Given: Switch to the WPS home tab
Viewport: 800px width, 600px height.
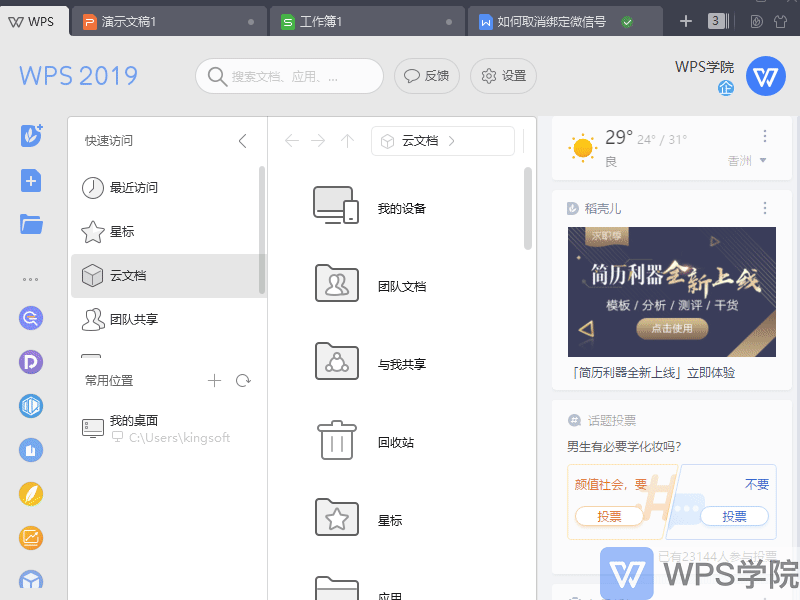Looking at the screenshot, I should tap(32, 21).
